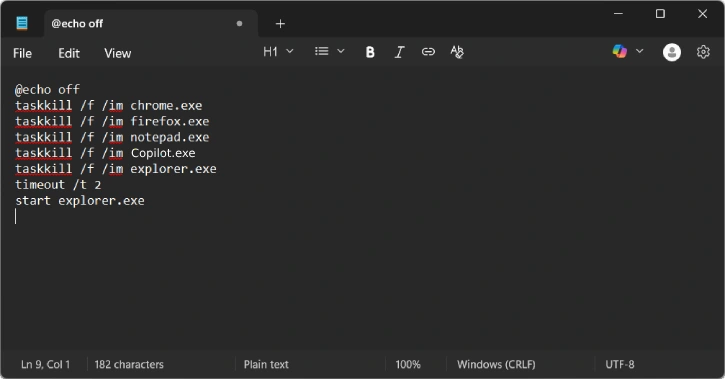Open Copilot from the colorful icon
Image resolution: width=725 pixels, height=379 pixels.
pos(620,51)
